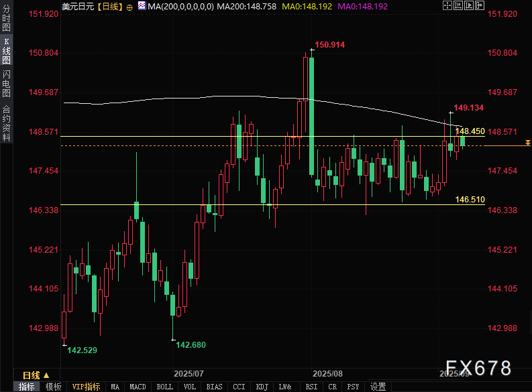Select the RSI indicator
Viewport: 532px width, 392px height.
coord(311,387)
